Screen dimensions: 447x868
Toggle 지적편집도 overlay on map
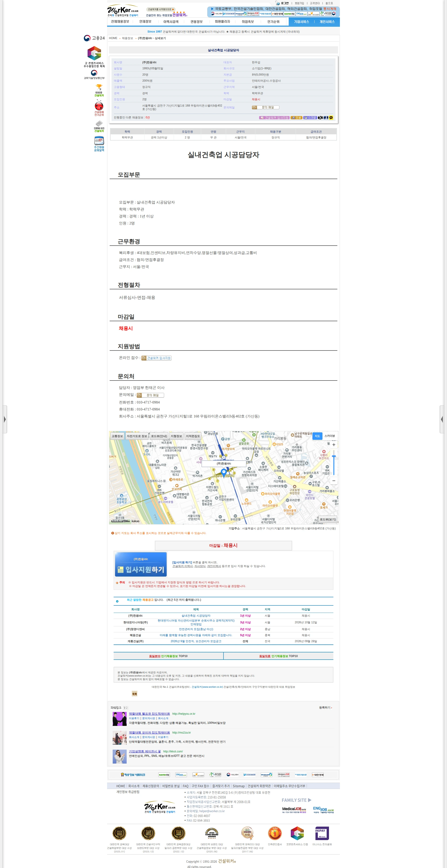193,436
